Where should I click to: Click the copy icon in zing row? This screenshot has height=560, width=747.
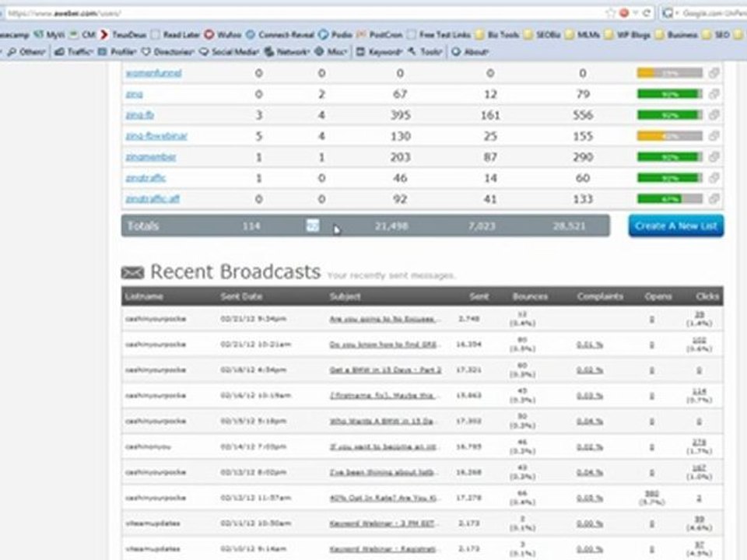(x=714, y=94)
